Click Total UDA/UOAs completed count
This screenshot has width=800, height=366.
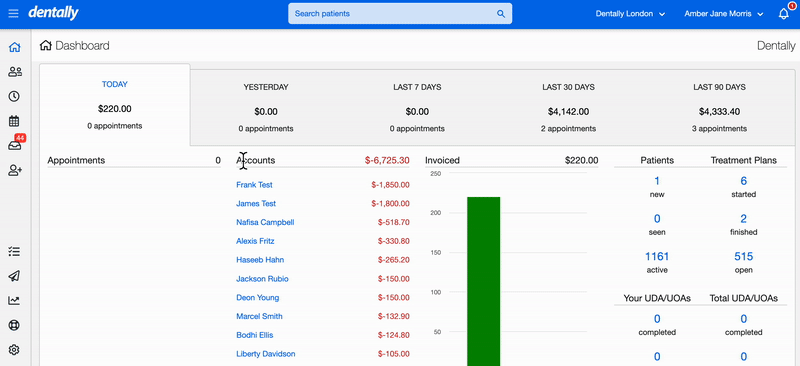click(x=744, y=319)
